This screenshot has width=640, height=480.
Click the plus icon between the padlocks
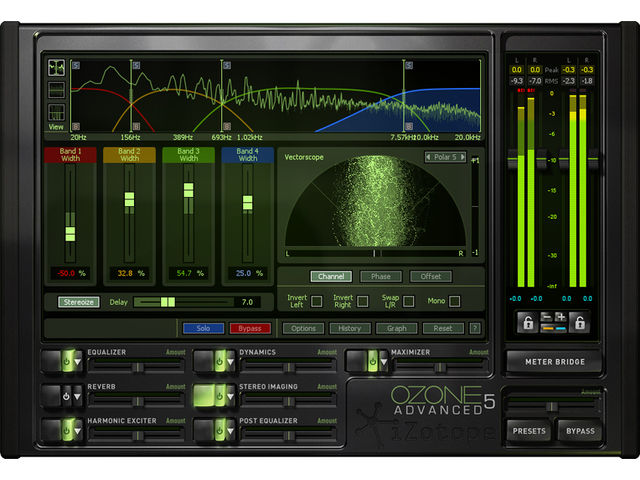pyautogui.click(x=560, y=317)
